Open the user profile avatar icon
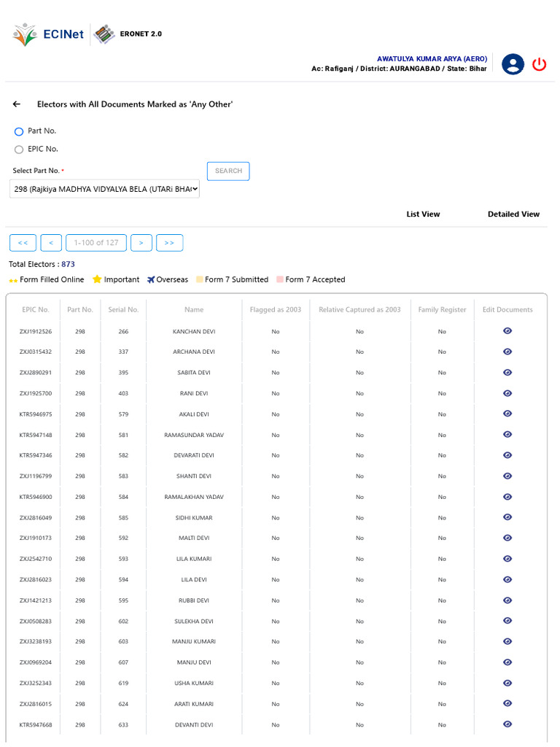This screenshot has height=747, width=560. pyautogui.click(x=513, y=64)
